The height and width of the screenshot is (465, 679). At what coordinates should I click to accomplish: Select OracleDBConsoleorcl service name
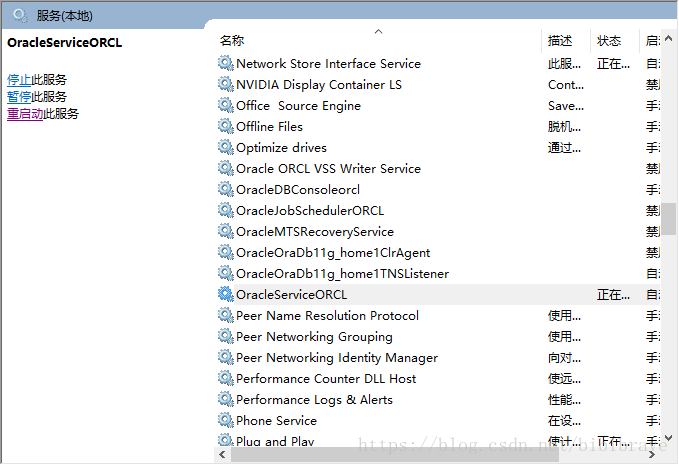pyautogui.click(x=298, y=190)
